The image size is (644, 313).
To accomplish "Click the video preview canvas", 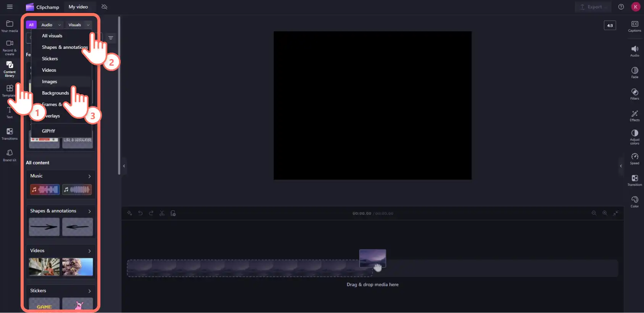I will [x=373, y=105].
